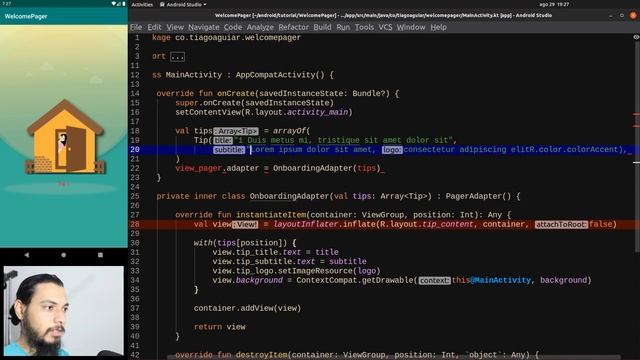The image size is (640, 360).
Task: Click the line 20 gutter number
Action: coord(135,149)
